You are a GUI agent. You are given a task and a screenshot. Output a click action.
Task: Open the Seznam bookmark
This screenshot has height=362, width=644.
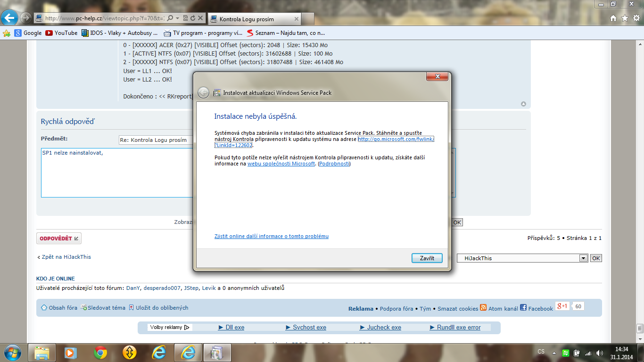[286, 33]
